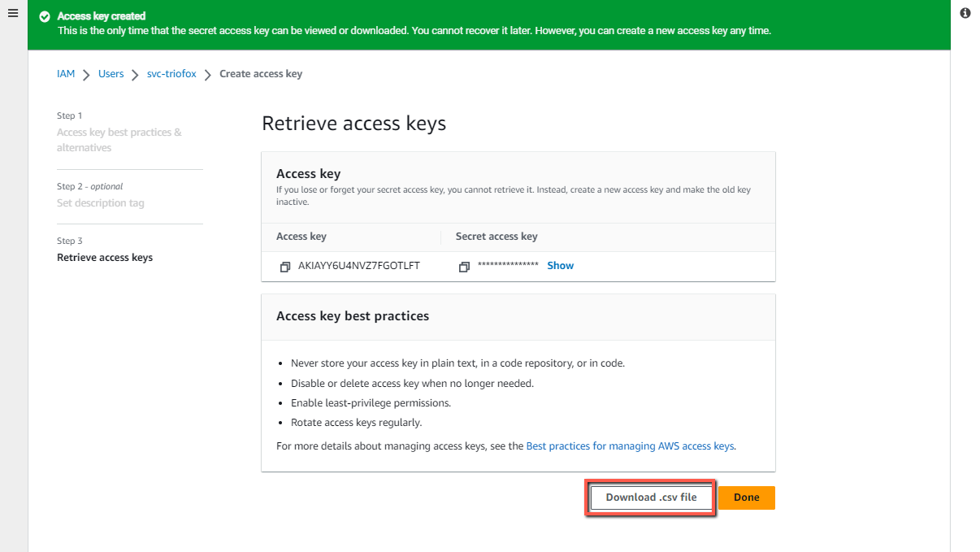The width and height of the screenshot is (980, 552).
Task: Finish by clicking the Done button
Action: [x=746, y=497]
